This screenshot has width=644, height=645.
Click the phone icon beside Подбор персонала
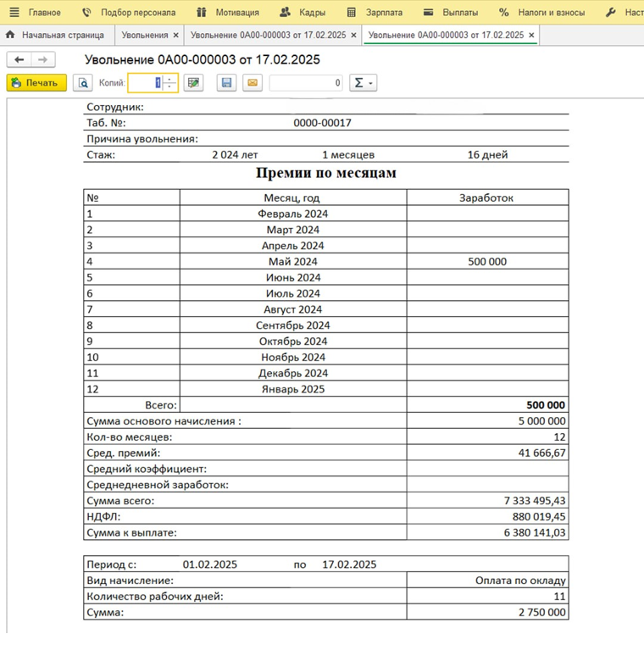(x=86, y=13)
